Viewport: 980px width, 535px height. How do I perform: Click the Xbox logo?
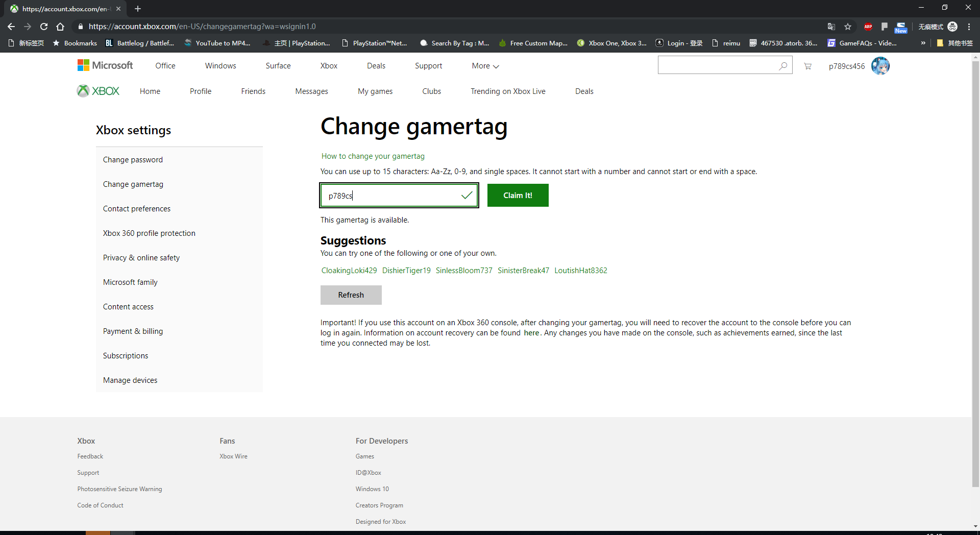[x=98, y=91]
